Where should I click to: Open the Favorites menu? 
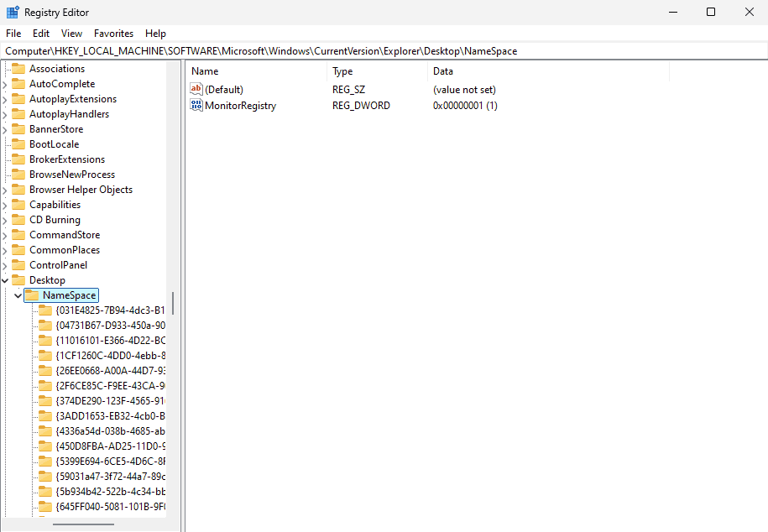click(113, 34)
